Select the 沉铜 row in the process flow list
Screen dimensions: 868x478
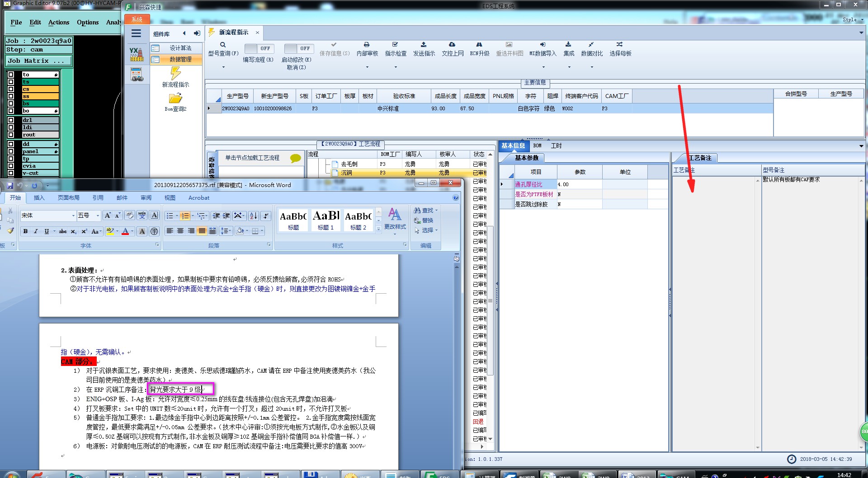[x=398, y=173]
